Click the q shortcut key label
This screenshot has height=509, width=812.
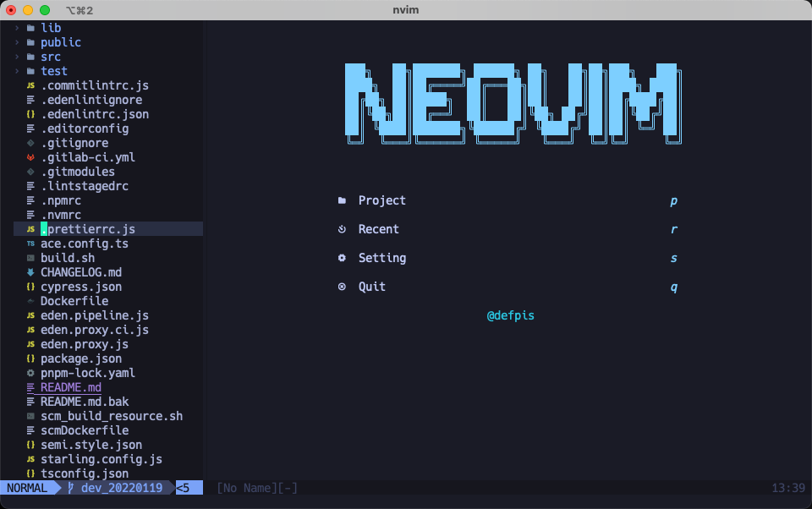pyautogui.click(x=674, y=287)
